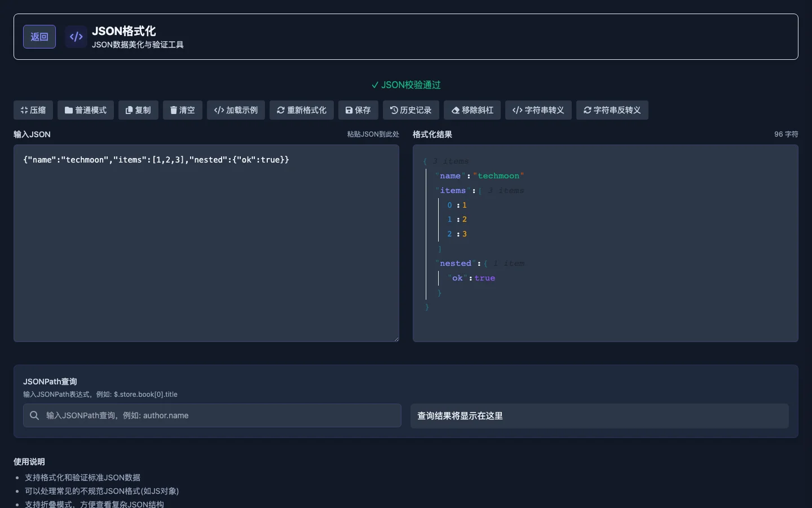Screen dimensions: 812x508
Task: Click the "ok" key under nested
Action: pyautogui.click(x=457, y=278)
